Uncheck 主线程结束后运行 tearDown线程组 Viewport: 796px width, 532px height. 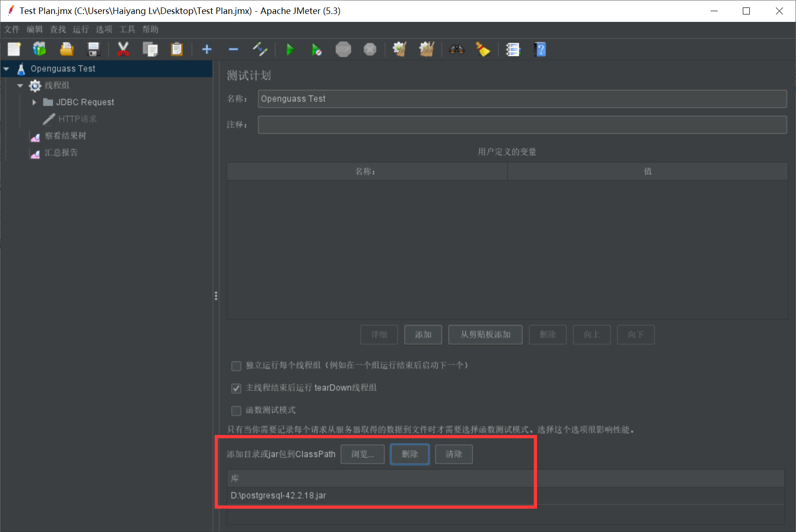coord(236,388)
